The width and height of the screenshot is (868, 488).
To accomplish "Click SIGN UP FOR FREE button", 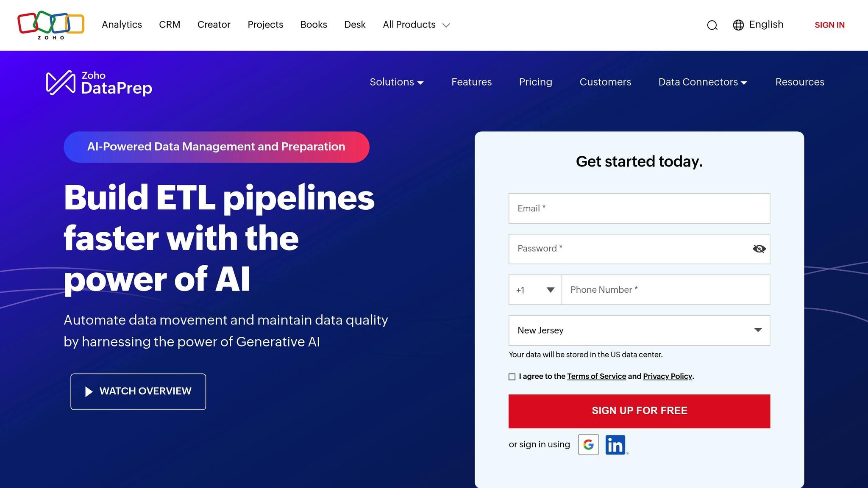I will (639, 410).
